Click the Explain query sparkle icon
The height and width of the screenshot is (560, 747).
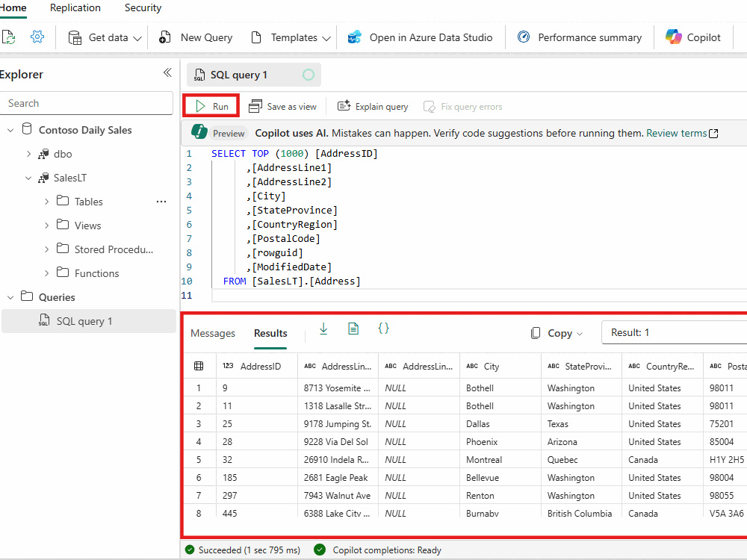(x=344, y=106)
